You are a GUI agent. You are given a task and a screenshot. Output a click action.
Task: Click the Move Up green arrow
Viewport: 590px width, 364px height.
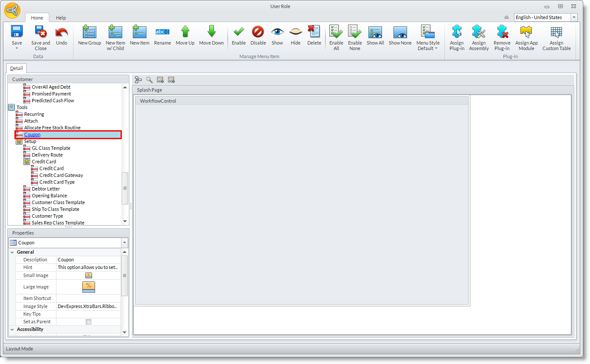pos(185,32)
